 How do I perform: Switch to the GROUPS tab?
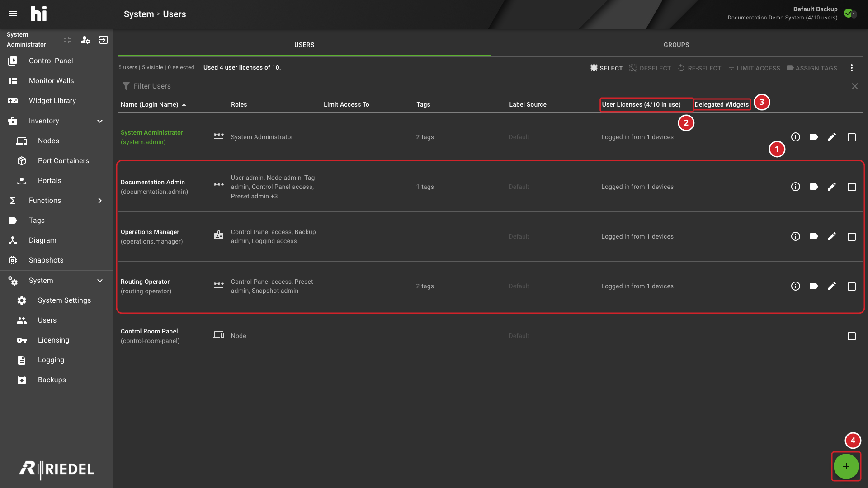click(x=676, y=45)
